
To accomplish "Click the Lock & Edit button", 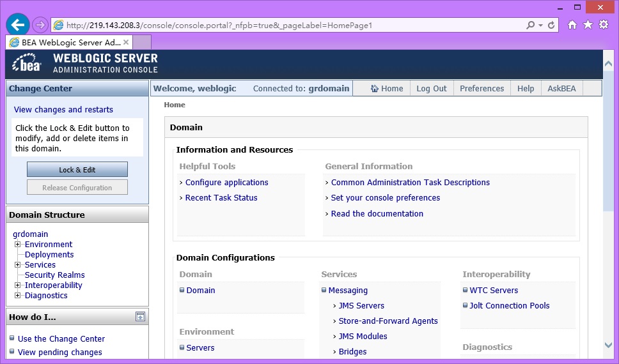I will tap(77, 170).
